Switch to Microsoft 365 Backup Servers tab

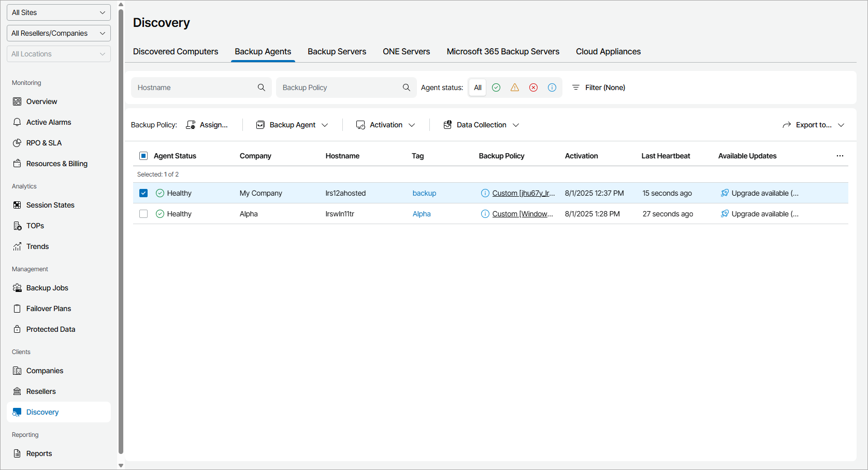pyautogui.click(x=503, y=52)
